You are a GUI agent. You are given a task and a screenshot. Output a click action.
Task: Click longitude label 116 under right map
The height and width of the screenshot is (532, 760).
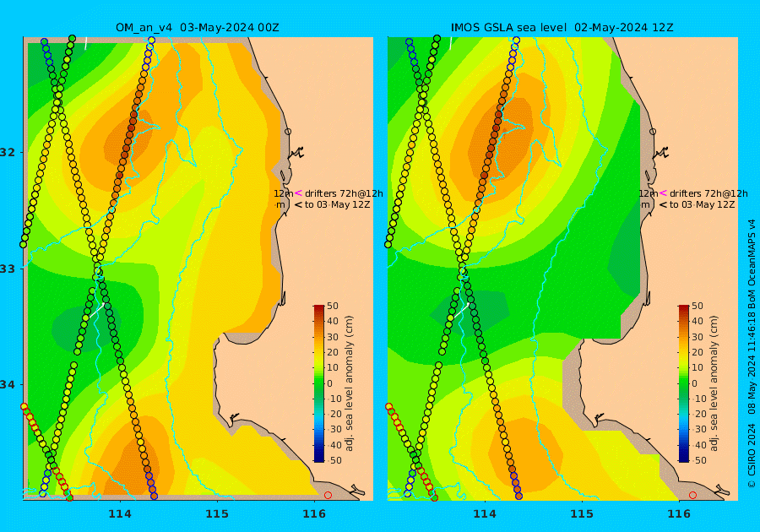click(679, 514)
